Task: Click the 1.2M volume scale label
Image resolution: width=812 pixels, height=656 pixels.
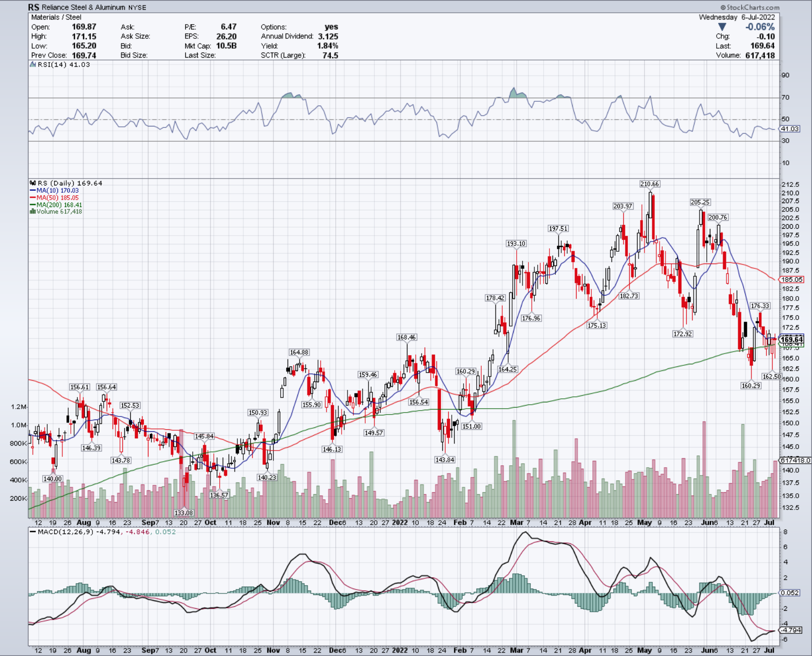Action: (19, 407)
